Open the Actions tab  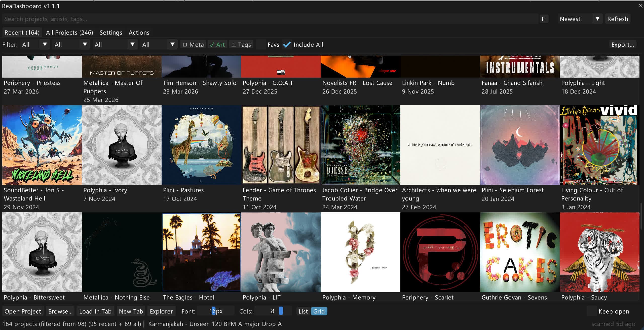coord(139,32)
